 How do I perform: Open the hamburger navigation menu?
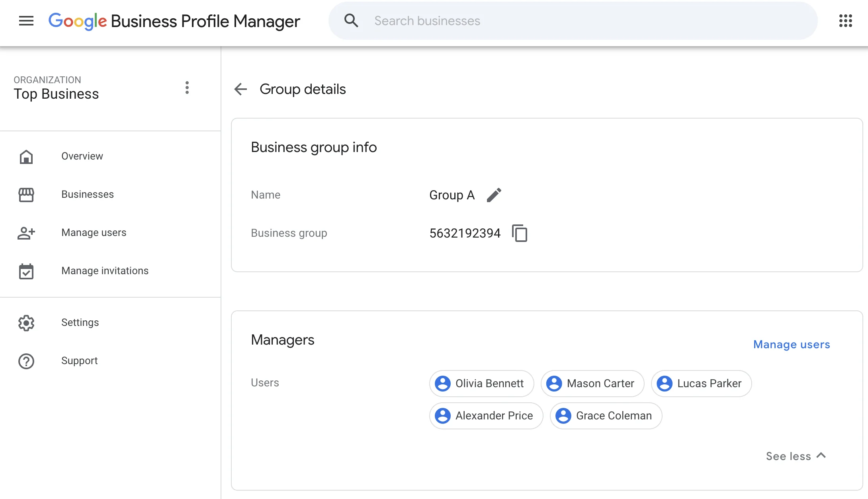coord(26,21)
